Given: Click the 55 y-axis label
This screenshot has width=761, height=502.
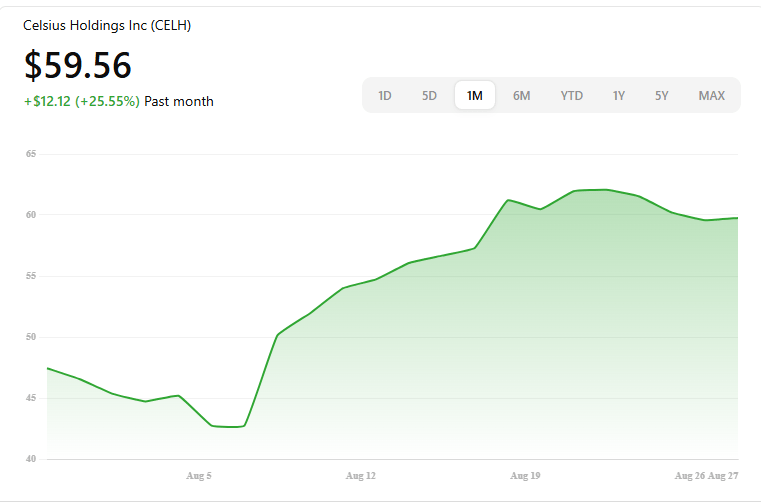Looking at the screenshot, I should pyautogui.click(x=31, y=276).
